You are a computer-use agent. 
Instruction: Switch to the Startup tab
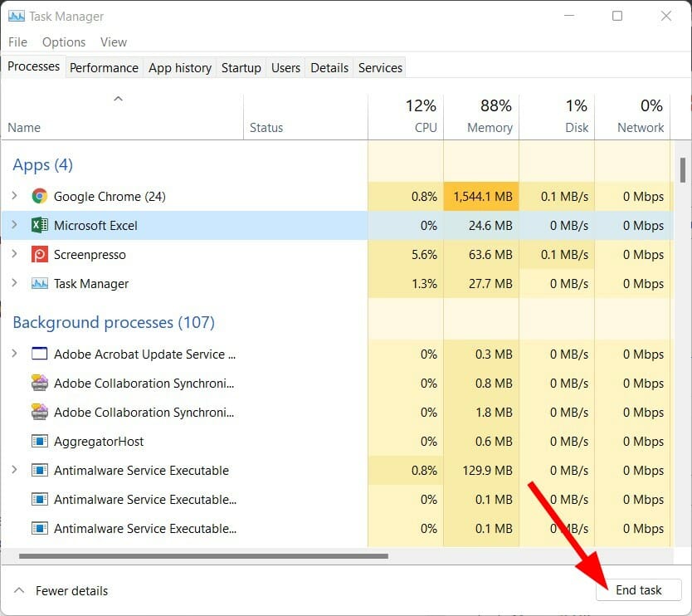click(x=241, y=67)
